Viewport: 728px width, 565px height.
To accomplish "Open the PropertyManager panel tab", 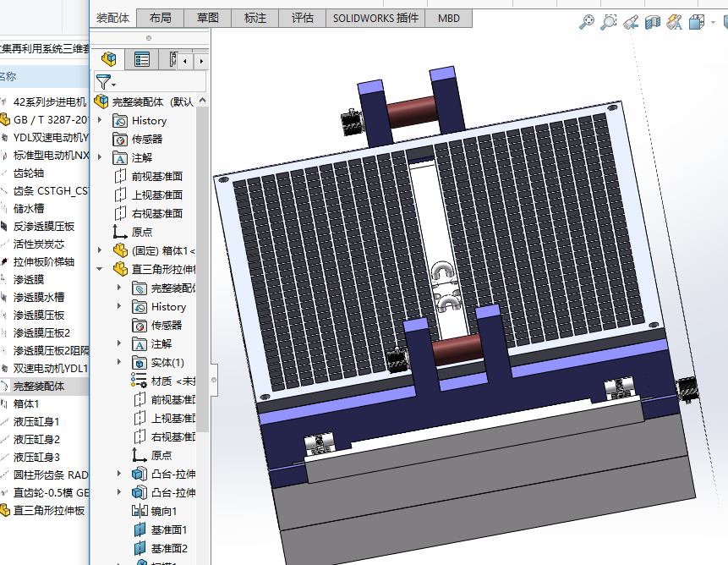I will click(142, 59).
